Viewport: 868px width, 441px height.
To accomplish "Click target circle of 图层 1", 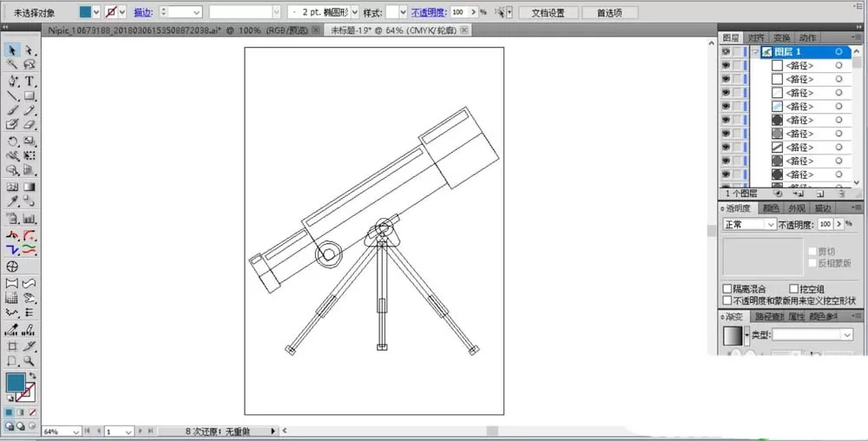I will tap(839, 51).
